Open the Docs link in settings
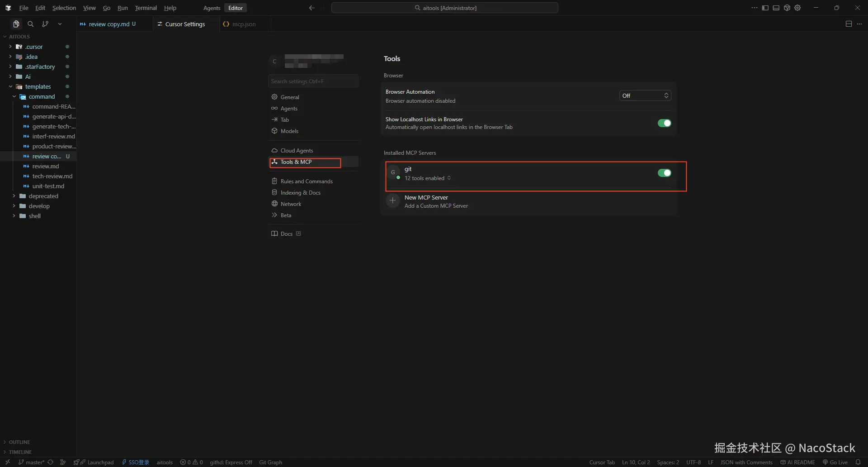 click(x=286, y=233)
